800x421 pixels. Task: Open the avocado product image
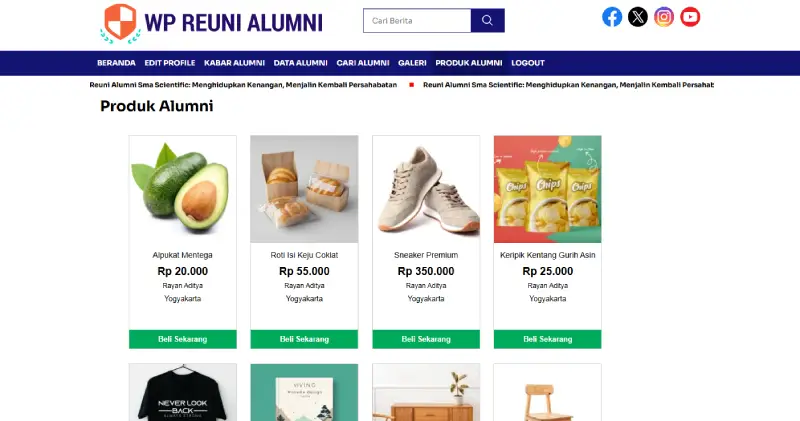183,190
